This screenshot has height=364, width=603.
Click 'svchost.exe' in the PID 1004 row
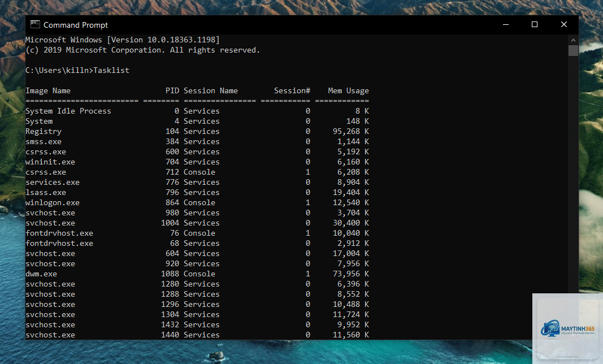click(x=50, y=223)
